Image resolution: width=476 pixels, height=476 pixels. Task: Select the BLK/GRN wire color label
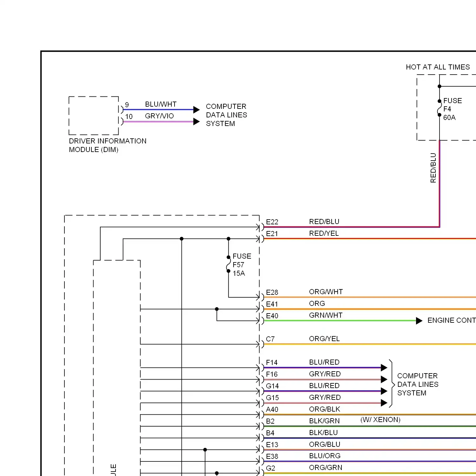[324, 421]
